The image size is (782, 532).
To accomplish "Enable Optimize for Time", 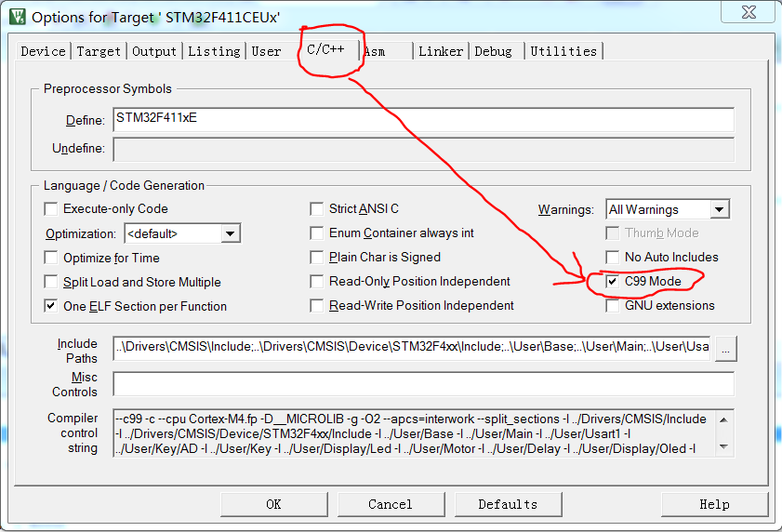I will (51, 258).
